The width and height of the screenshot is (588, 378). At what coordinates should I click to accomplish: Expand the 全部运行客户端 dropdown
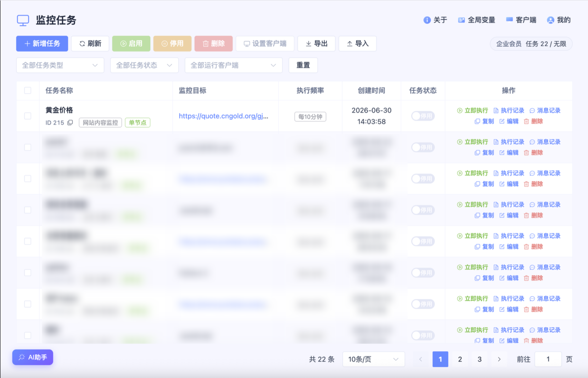tap(233, 65)
